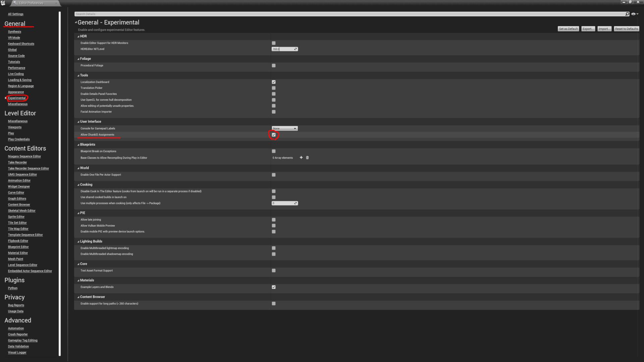The image size is (644, 362).
Task: Collapse the User Interface section
Action: tap(78, 122)
